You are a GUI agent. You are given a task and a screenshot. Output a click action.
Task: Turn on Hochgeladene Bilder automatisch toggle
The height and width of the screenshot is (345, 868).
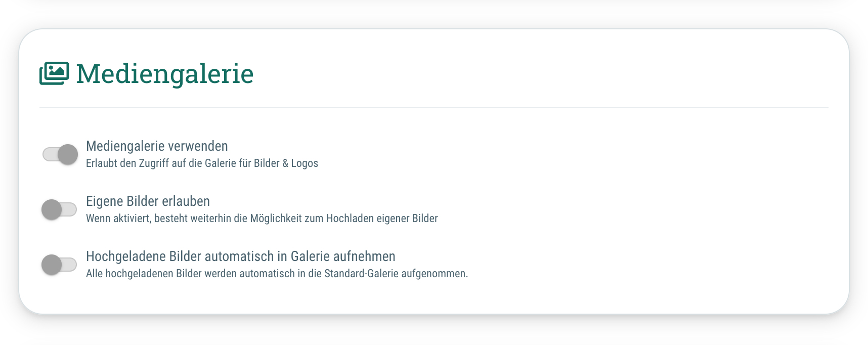59,265
